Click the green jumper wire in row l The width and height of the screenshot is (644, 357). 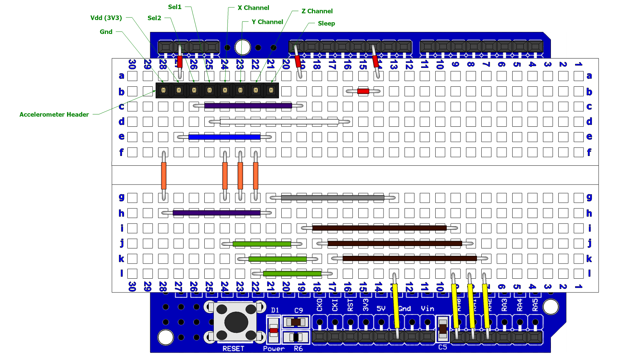coord(292,274)
